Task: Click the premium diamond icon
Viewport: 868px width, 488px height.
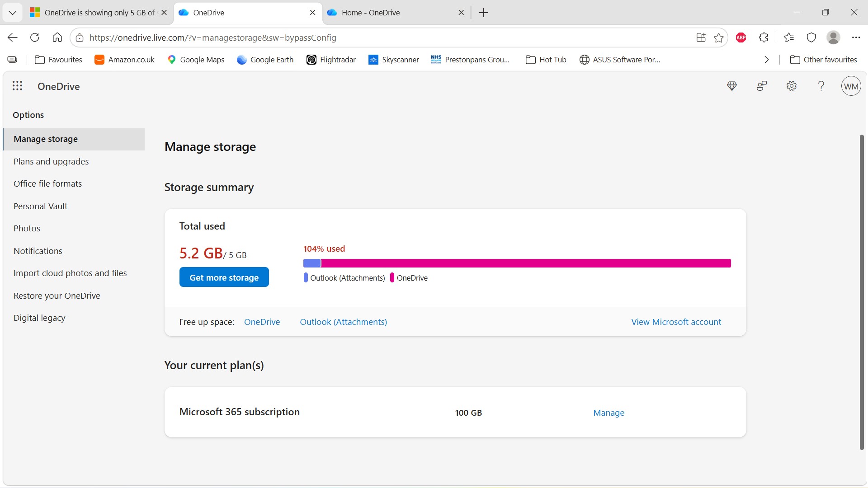Action: pyautogui.click(x=732, y=86)
